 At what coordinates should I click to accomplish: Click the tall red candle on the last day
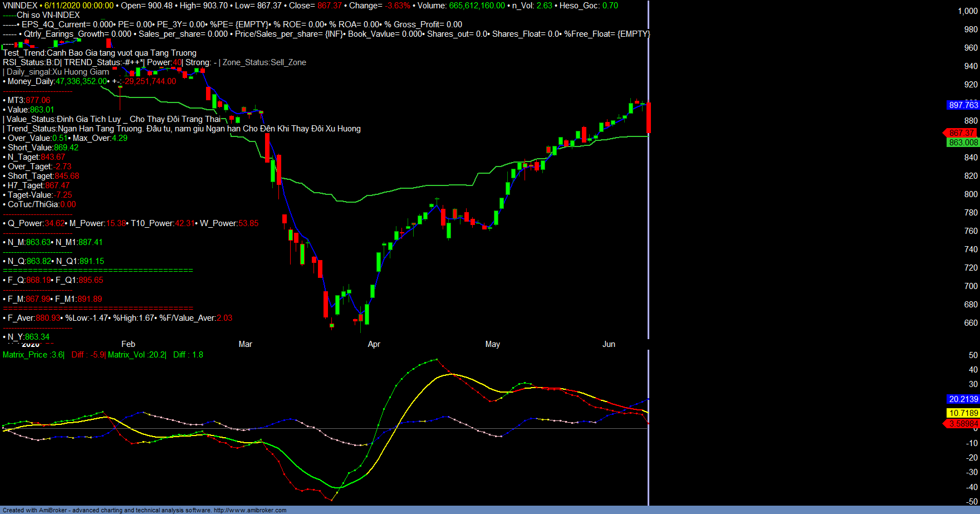[x=649, y=117]
